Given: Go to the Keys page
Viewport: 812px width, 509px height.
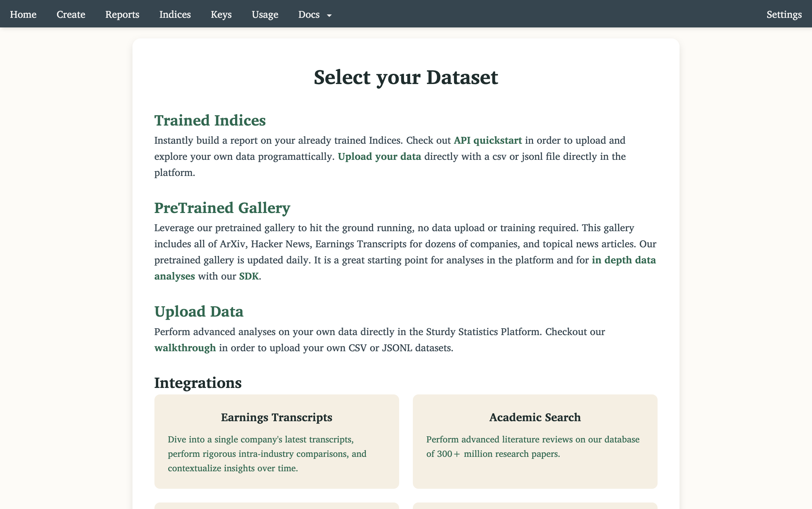Looking at the screenshot, I should coord(221,14).
